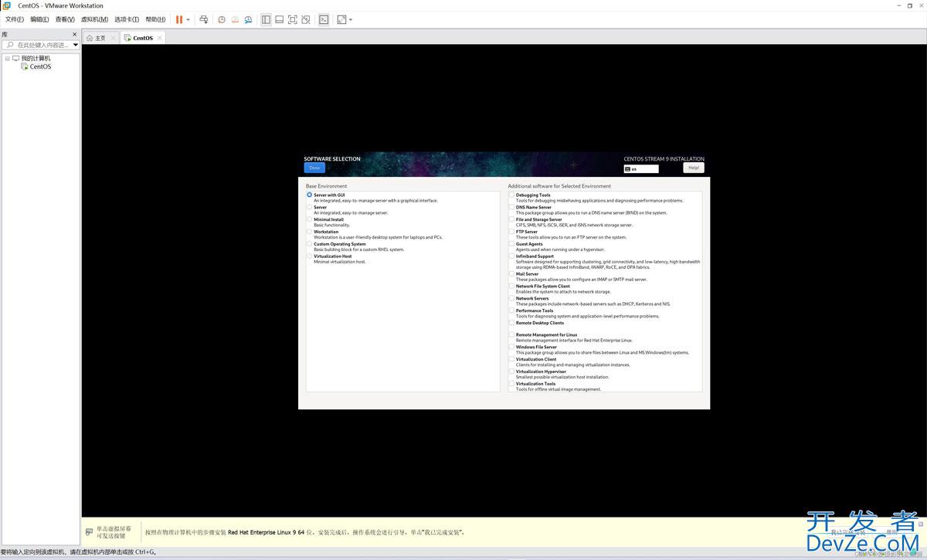
Task: Collapse the 我的计算机 tree node
Action: tap(7, 58)
